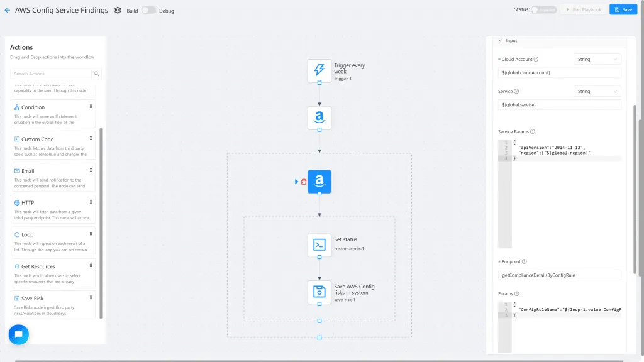Viewport: 644px width, 362px height.
Task: Grab the drag handle of Custom Code action
Action: point(91,138)
